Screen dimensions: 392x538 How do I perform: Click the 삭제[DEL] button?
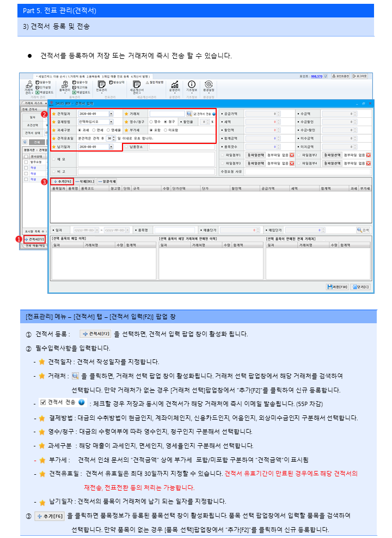pos(84,182)
